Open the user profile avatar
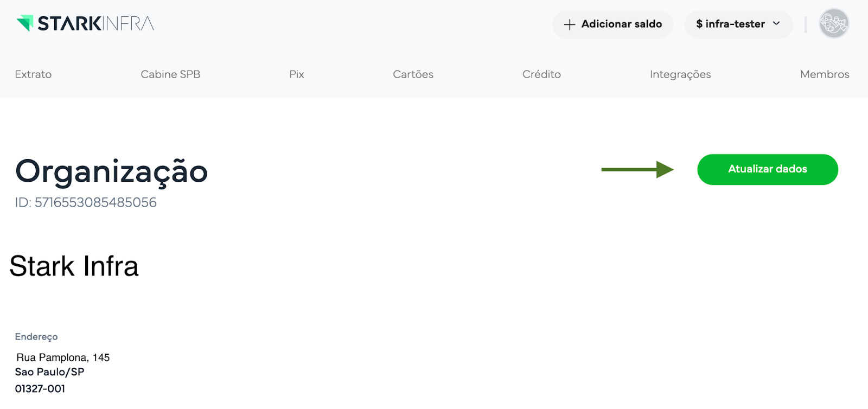The height and width of the screenshot is (409, 868). (x=833, y=23)
